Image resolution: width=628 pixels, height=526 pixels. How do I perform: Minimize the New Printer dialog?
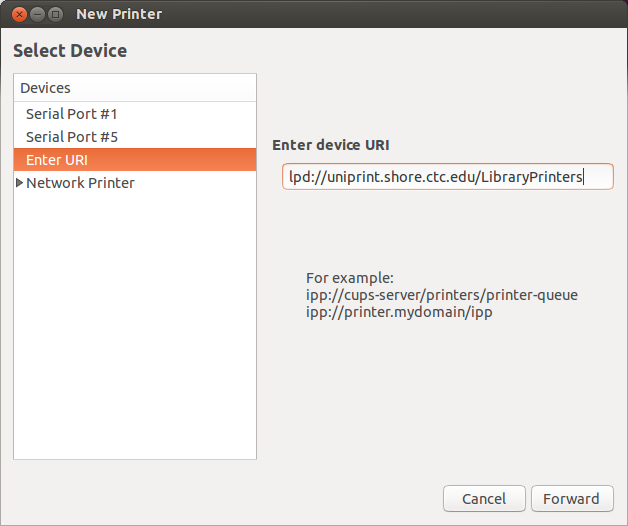(37, 15)
